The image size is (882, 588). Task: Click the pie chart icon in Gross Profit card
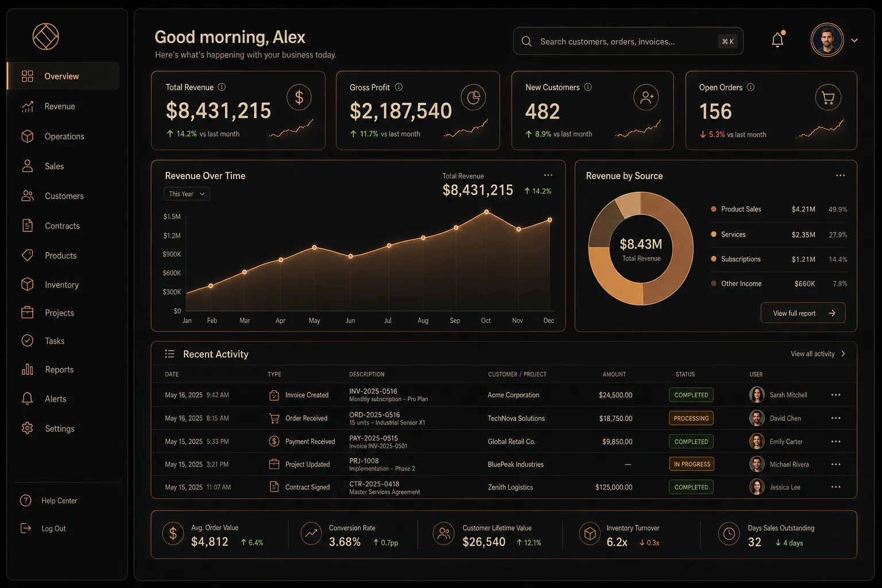tap(473, 98)
